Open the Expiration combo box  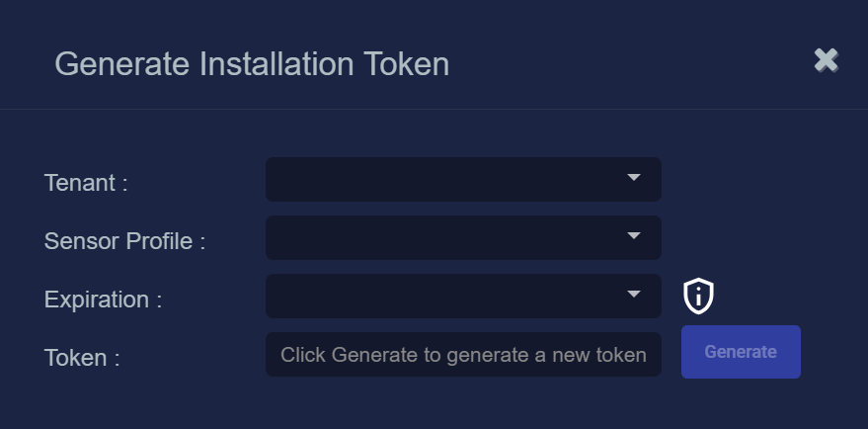pos(463,296)
